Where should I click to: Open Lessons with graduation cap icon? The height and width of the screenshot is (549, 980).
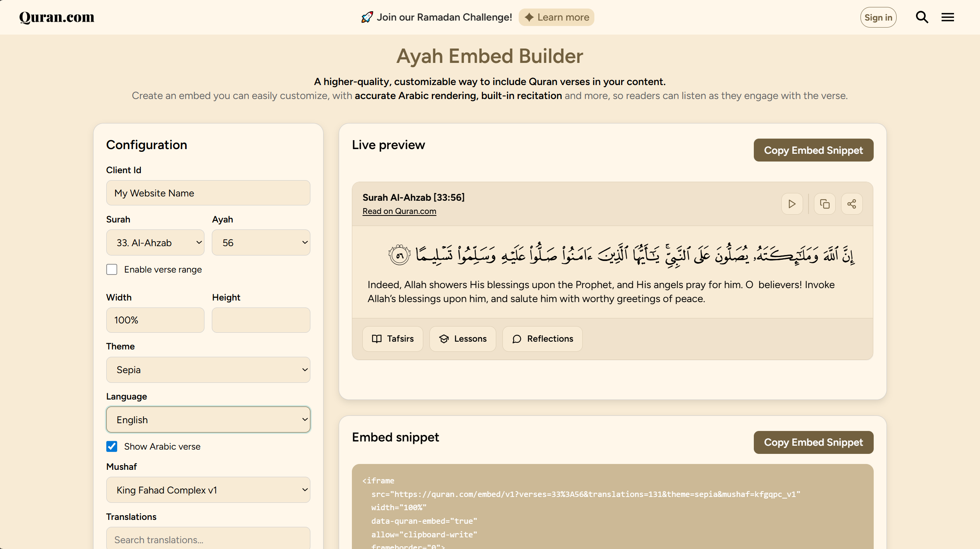(462, 339)
